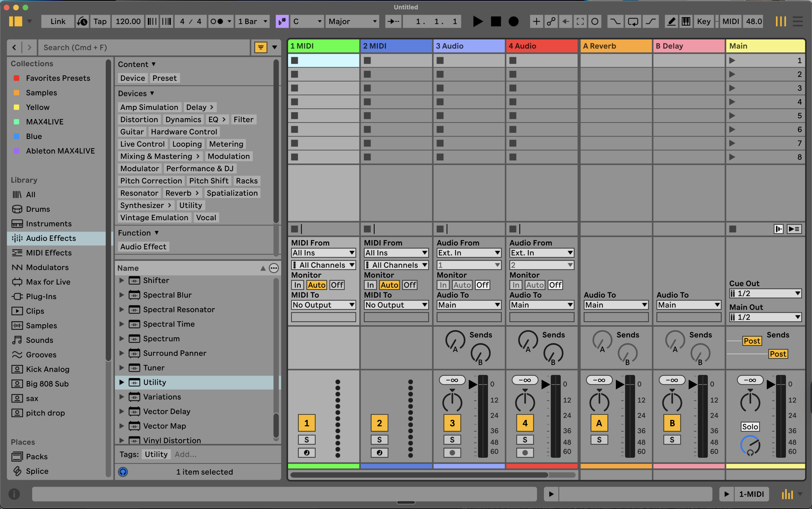Deactivate track 4 using its activator button

525,423
